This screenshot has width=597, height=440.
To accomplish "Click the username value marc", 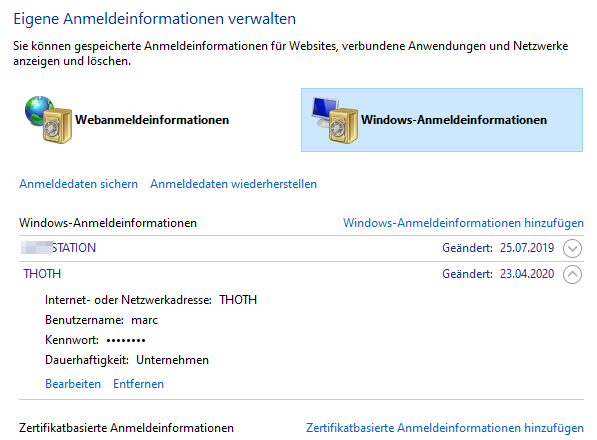I will [144, 320].
